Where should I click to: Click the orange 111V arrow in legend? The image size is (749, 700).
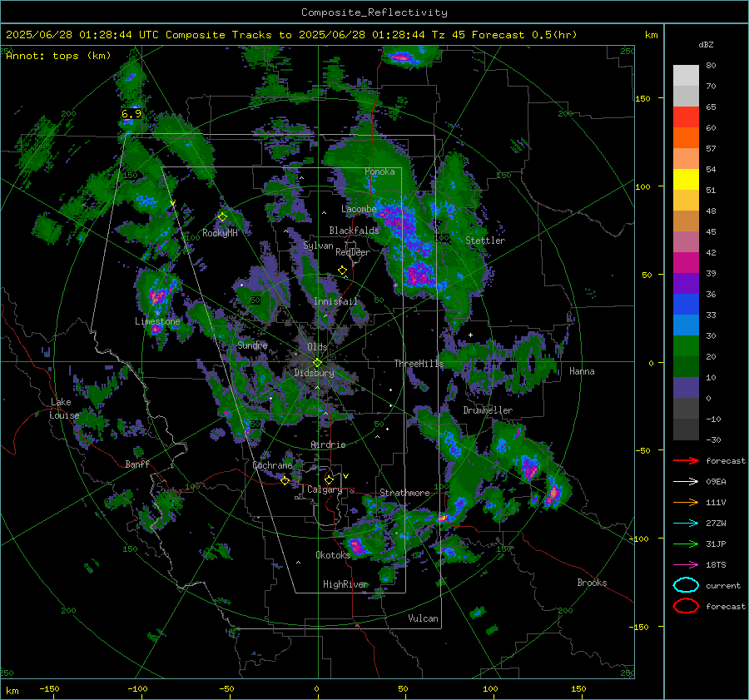pyautogui.click(x=686, y=502)
